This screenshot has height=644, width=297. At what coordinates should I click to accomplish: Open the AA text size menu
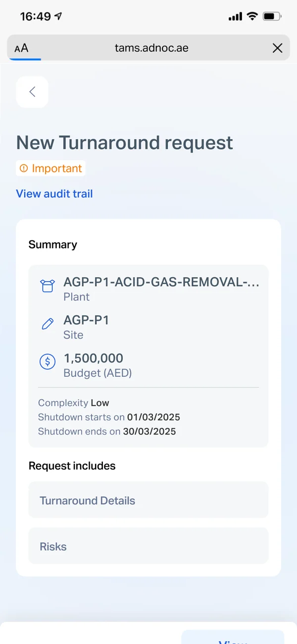coord(21,48)
